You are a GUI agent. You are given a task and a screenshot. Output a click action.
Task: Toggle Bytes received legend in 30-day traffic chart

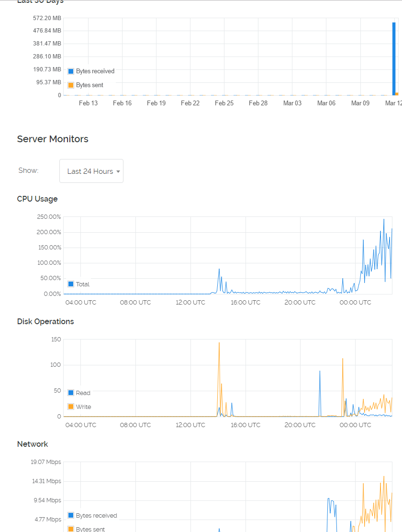click(x=91, y=71)
